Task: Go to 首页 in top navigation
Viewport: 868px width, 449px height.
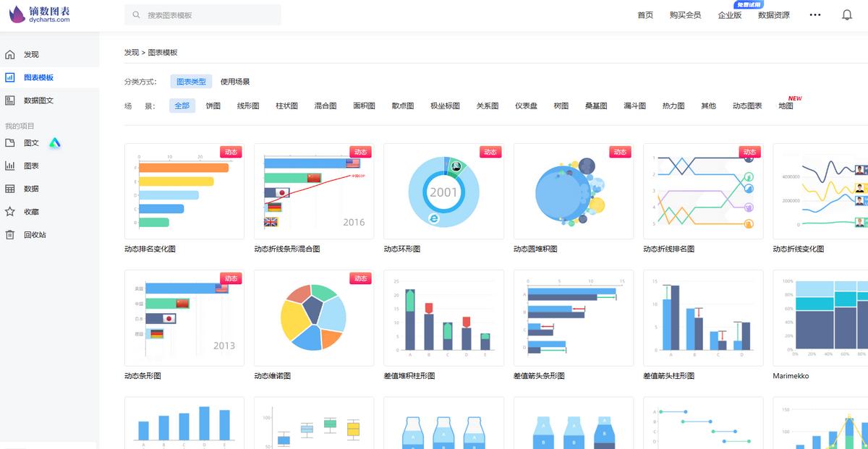Action: (x=645, y=15)
